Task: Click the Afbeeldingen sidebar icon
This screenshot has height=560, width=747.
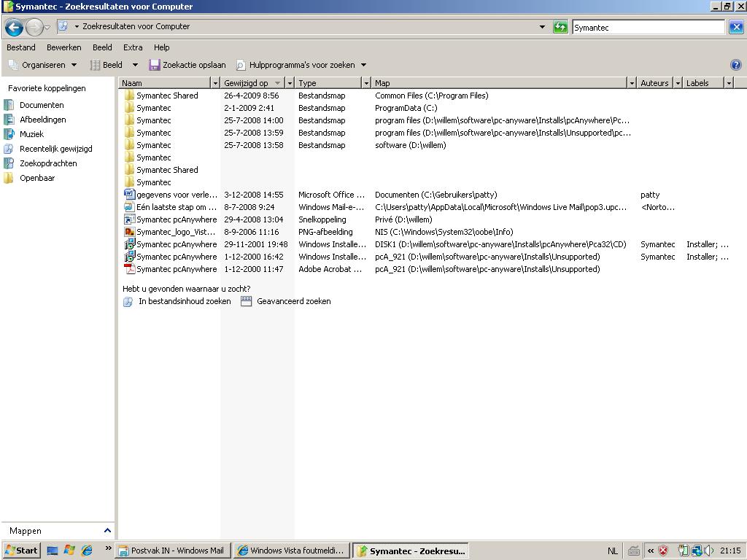Action: click(9, 120)
